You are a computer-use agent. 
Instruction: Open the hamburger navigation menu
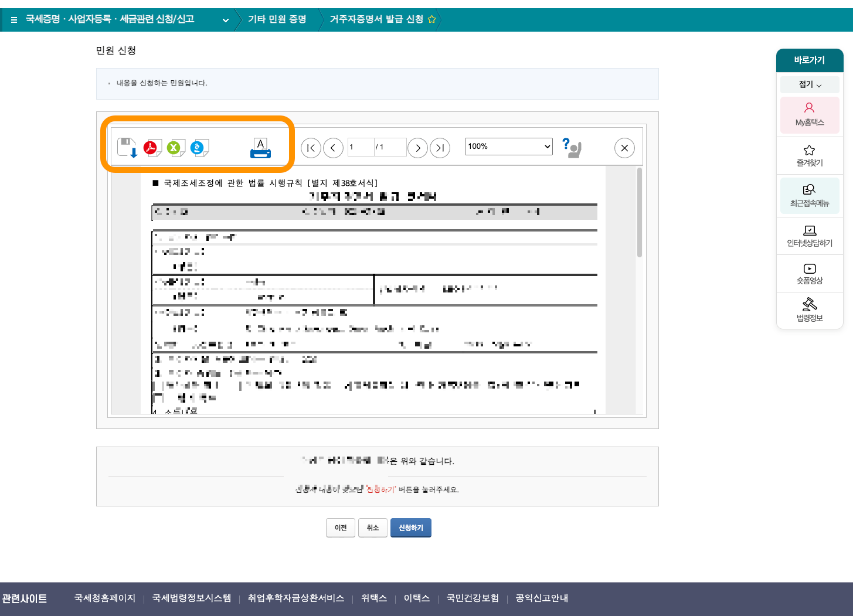pyautogui.click(x=13, y=19)
